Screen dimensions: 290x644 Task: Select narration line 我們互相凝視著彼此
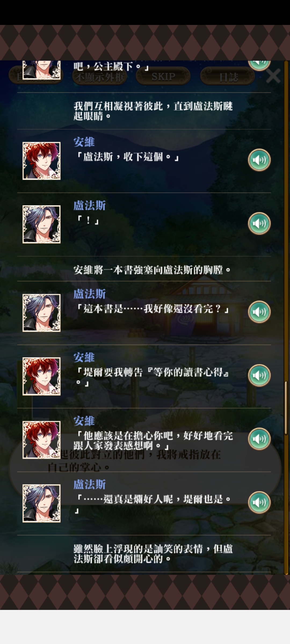(x=153, y=111)
